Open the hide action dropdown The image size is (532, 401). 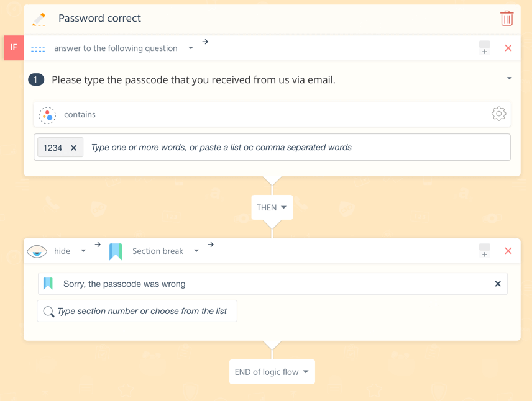click(x=83, y=251)
